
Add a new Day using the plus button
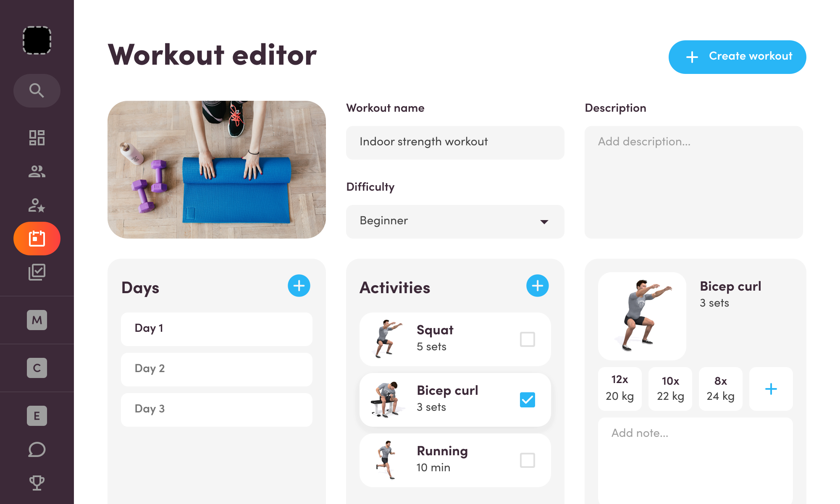[x=299, y=286]
